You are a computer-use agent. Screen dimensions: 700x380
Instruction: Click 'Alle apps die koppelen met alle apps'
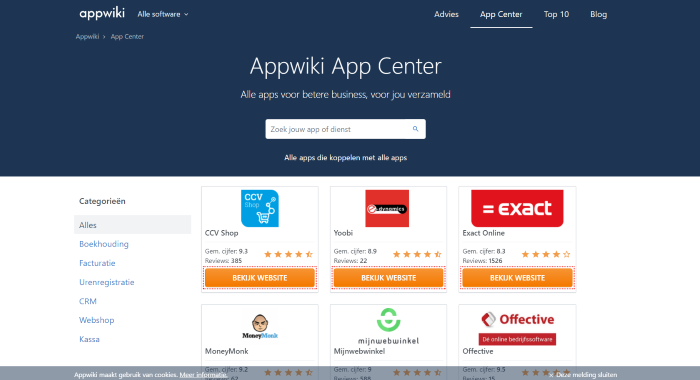[x=346, y=158]
